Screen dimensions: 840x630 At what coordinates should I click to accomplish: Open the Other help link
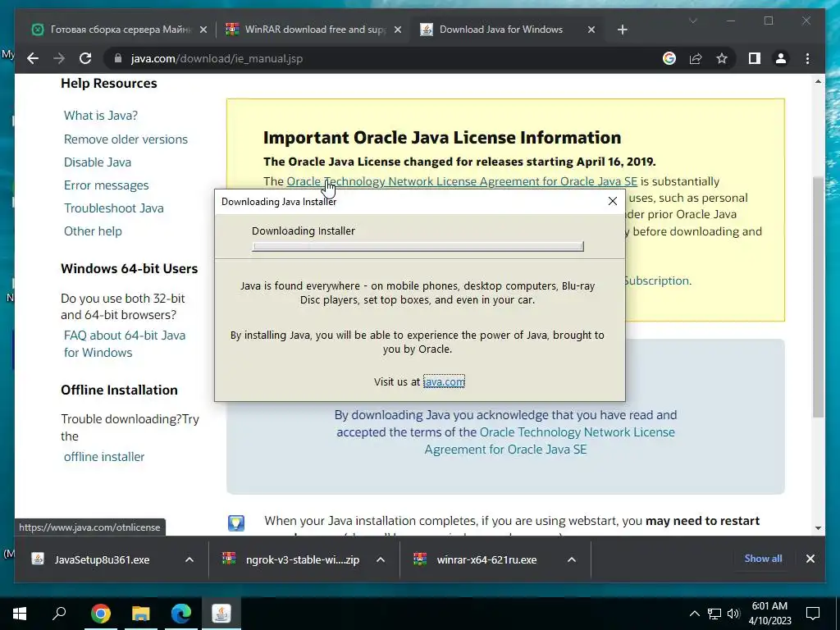(94, 231)
